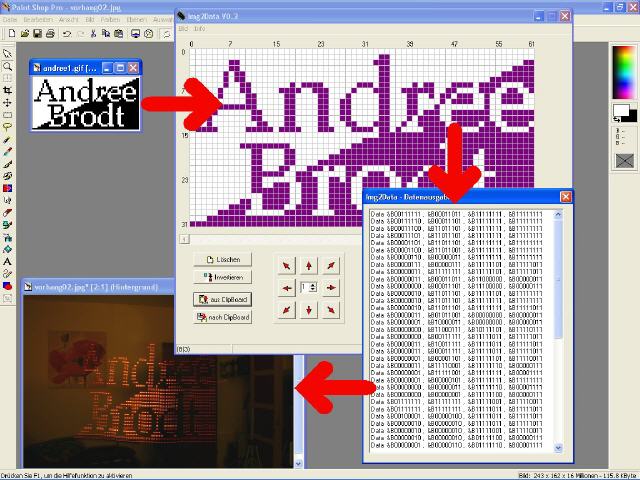Click the aus ClipBoard button

coord(222,299)
